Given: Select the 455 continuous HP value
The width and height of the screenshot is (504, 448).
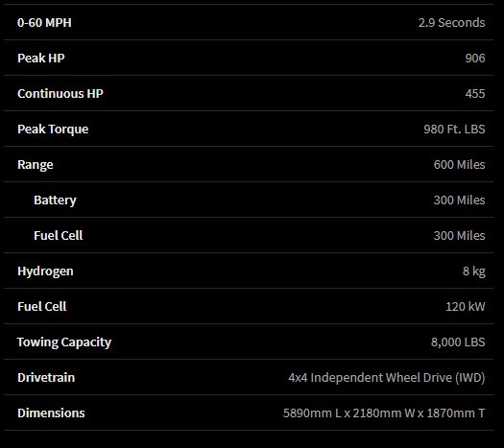Looking at the screenshot, I should [475, 94].
